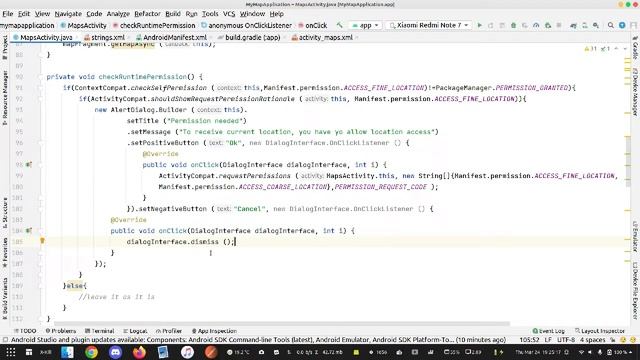This screenshot has height=360, width=640.
Task: Open the Event Log
Action: point(549,331)
